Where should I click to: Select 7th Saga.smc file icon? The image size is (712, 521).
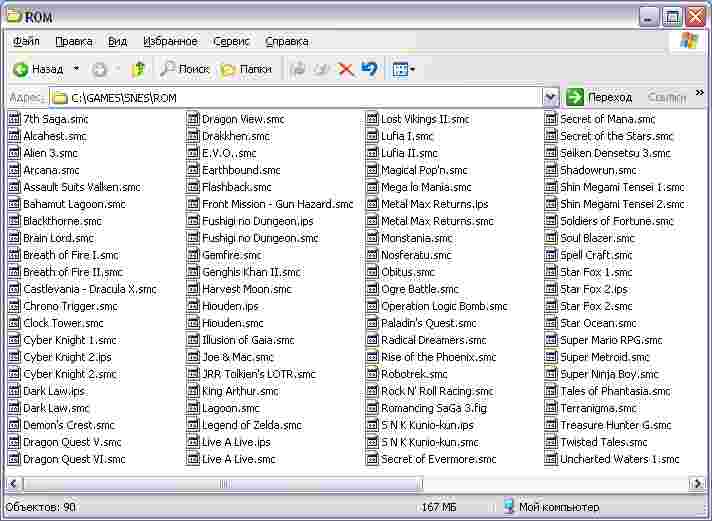pyautogui.click(x=14, y=119)
